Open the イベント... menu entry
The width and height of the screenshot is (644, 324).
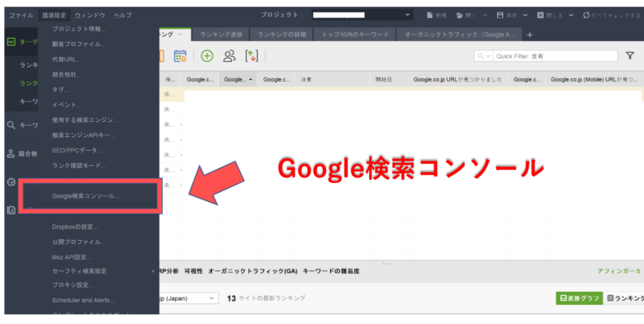[x=67, y=105]
